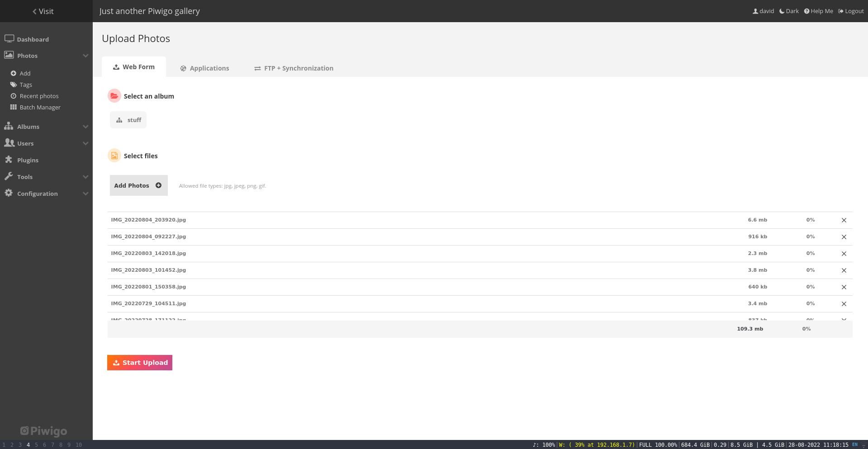Click the 6.6 mb file size

pyautogui.click(x=758, y=220)
